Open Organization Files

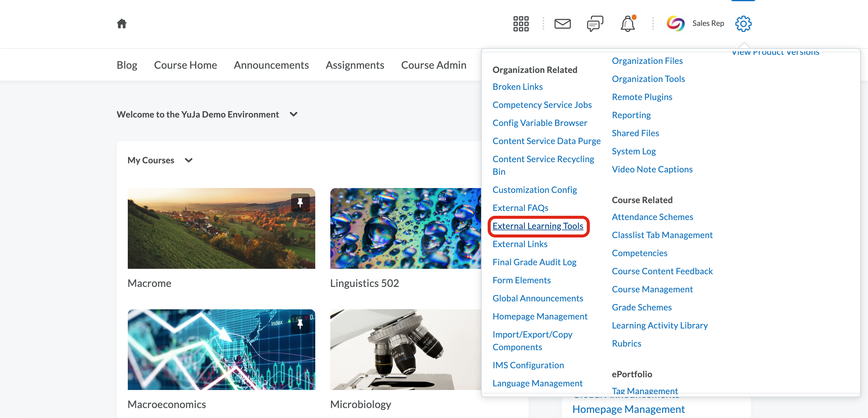click(x=647, y=61)
